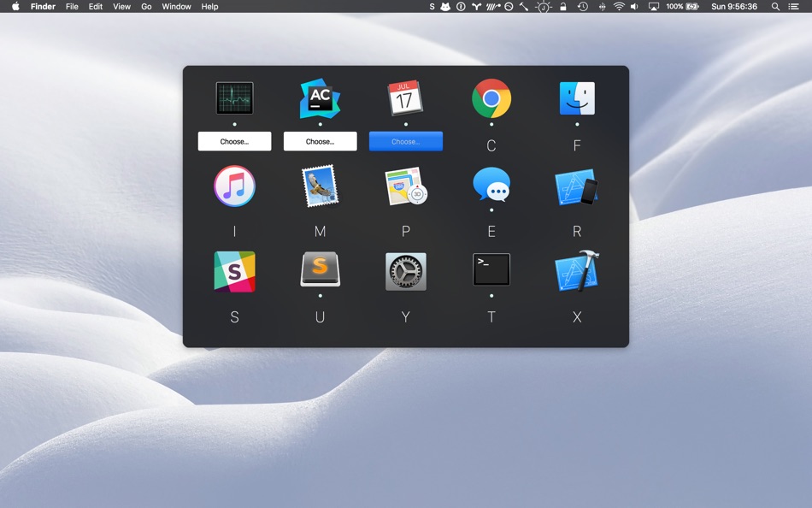
Task: Click the Sun 9:56:36 clock
Action: click(734, 6)
